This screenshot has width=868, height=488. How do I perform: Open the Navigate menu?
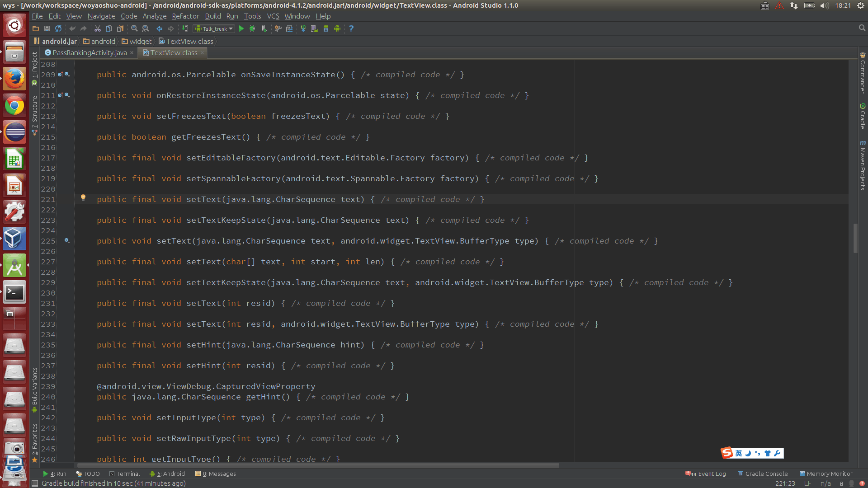tap(101, 16)
